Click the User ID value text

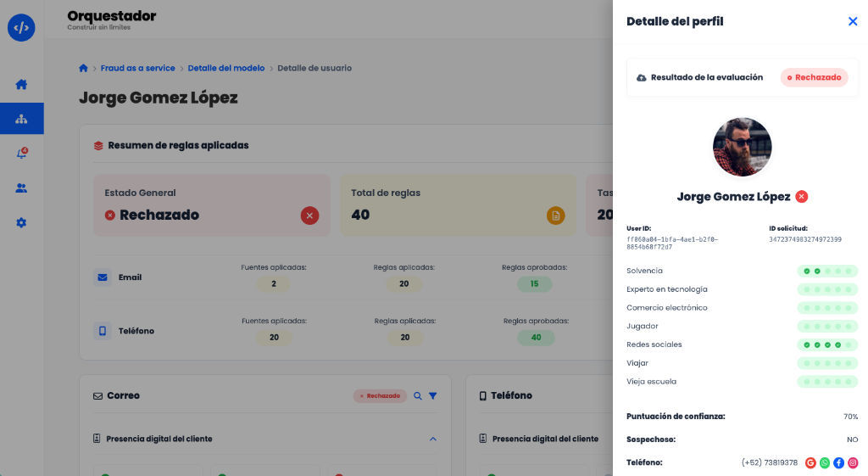coord(672,244)
